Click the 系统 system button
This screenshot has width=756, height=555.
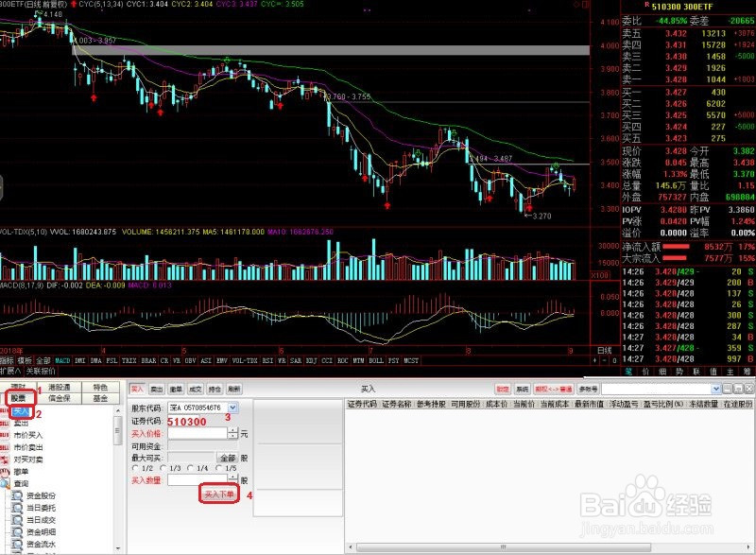(523, 389)
